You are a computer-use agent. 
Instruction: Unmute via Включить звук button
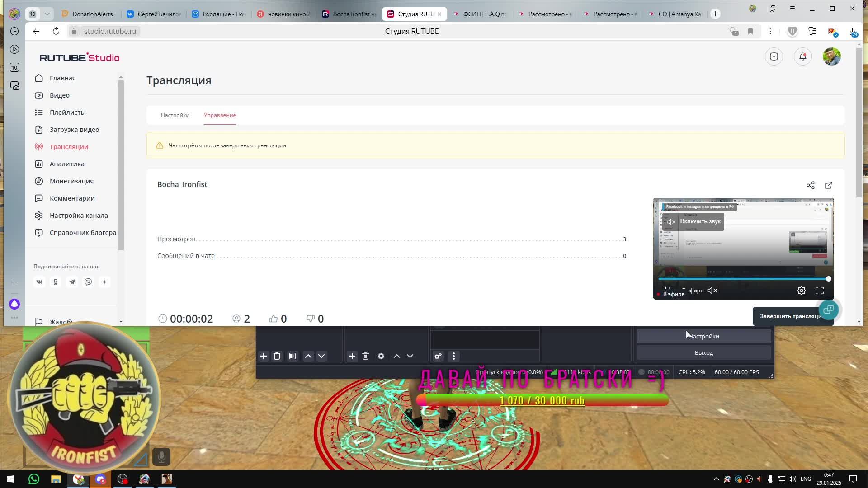[x=693, y=221]
